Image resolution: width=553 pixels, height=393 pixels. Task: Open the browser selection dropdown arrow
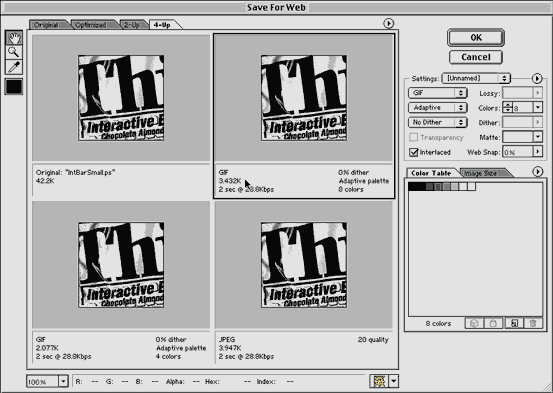point(394,381)
